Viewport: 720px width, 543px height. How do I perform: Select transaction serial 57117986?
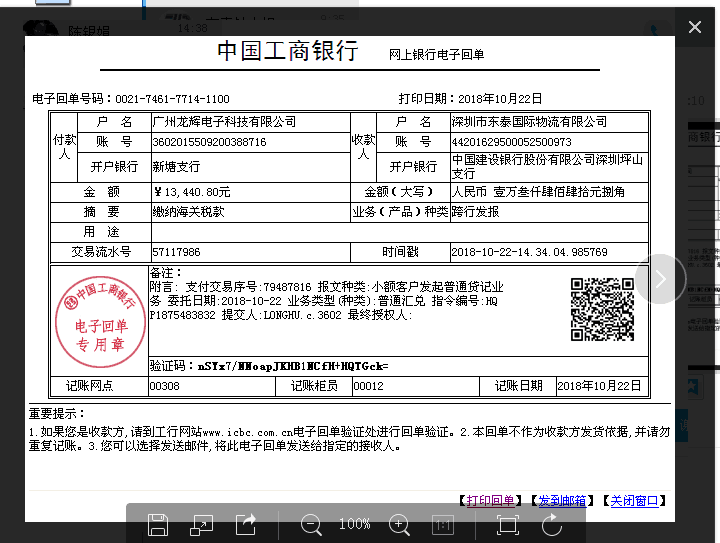pyautogui.click(x=176, y=252)
